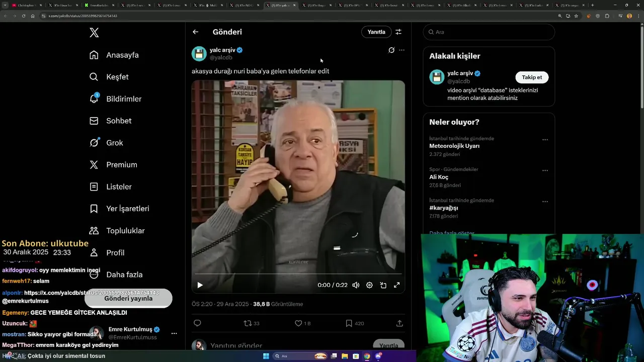This screenshot has height=362, width=644.
Task: Click into the Ara search field
Action: [489, 32]
